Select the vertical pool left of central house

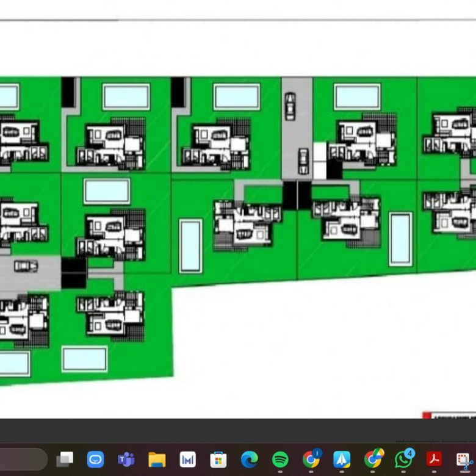(190, 246)
